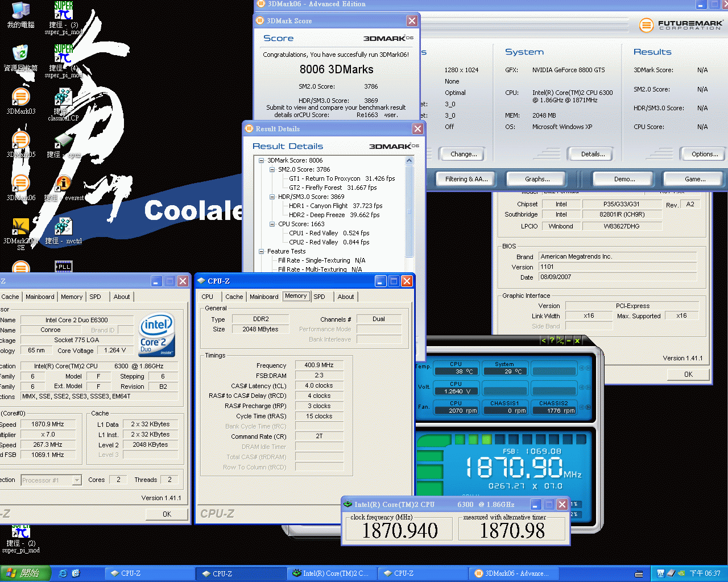Open About tab in left CPU-Z window

122,297
